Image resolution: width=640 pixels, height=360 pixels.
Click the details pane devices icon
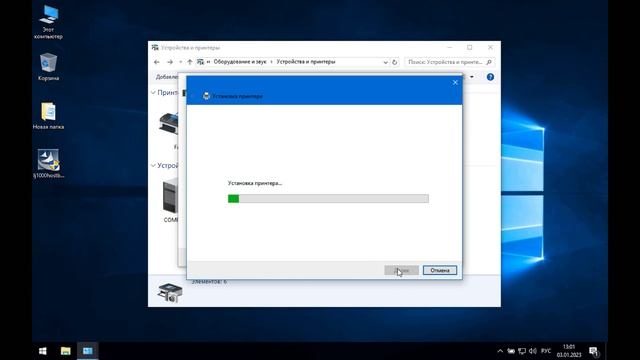pyautogui.click(x=170, y=293)
